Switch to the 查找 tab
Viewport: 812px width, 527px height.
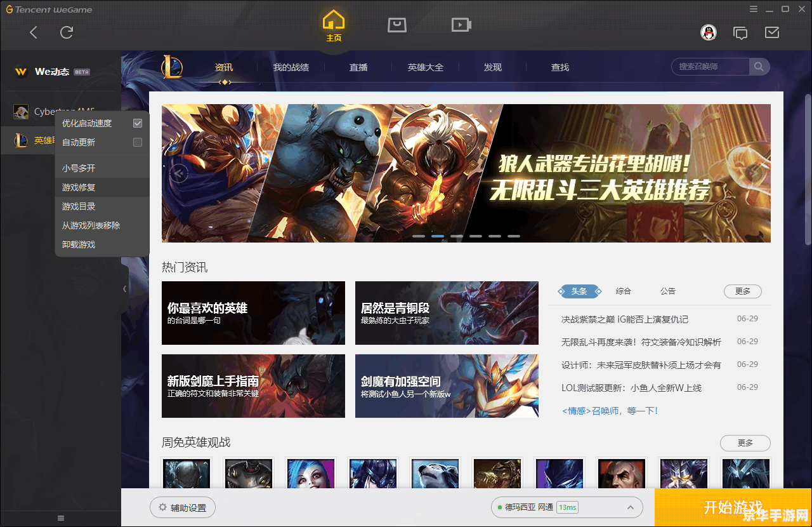[x=560, y=67]
